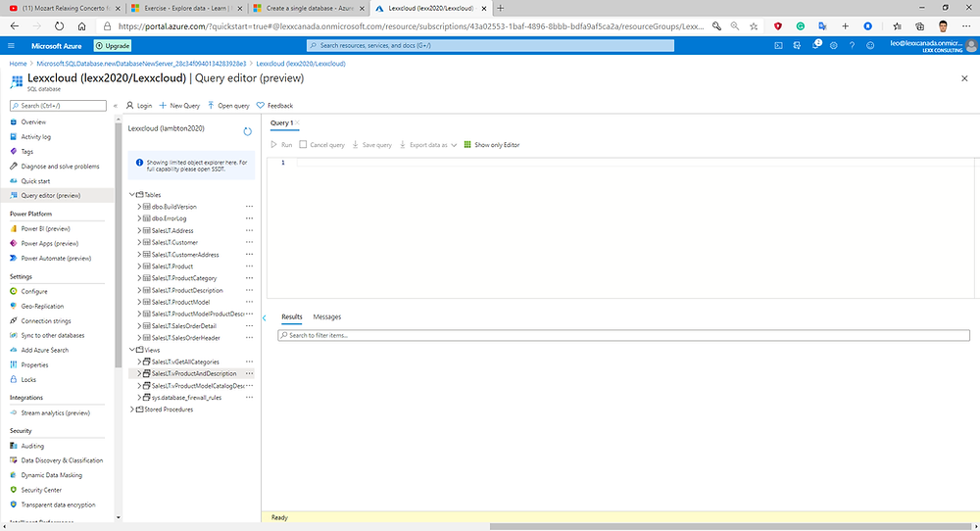Click the directory and subscription filter icon

tap(797, 46)
